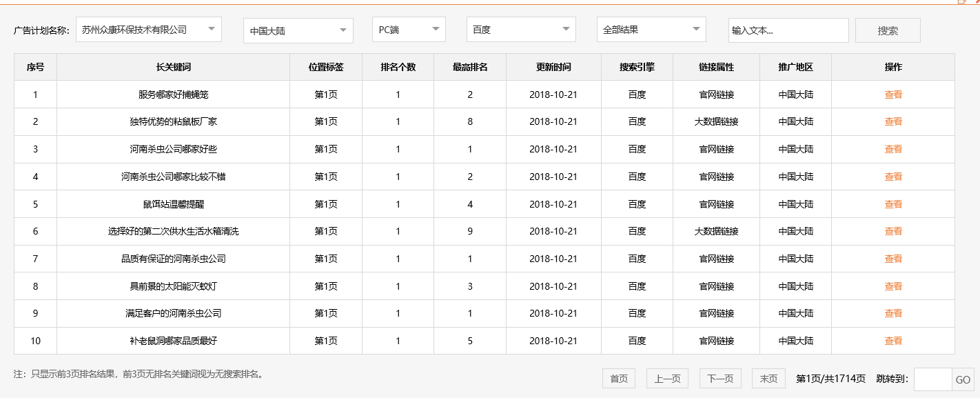This screenshot has width=980, height=398.
Task: Click the GO page jump button
Action: pyautogui.click(x=965, y=378)
